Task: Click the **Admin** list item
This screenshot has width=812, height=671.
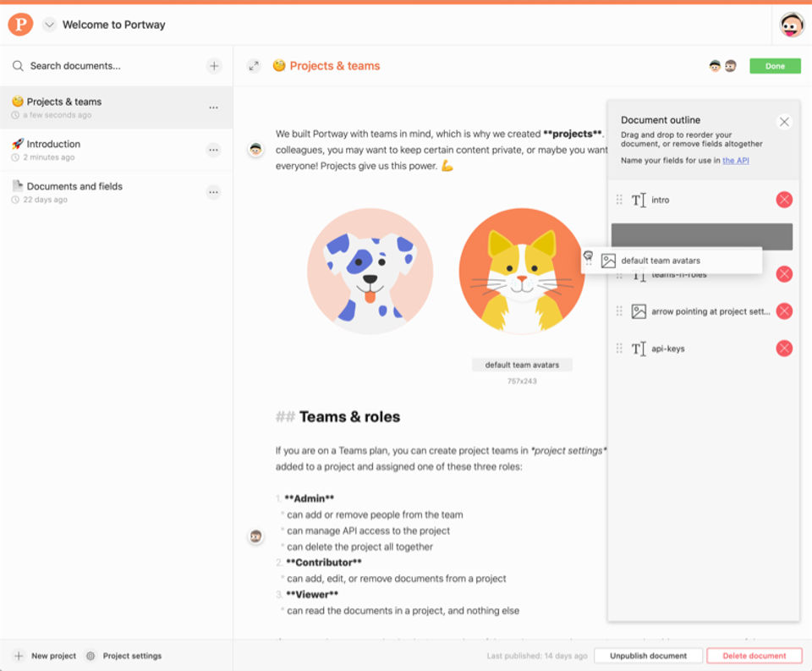Action: point(310,498)
